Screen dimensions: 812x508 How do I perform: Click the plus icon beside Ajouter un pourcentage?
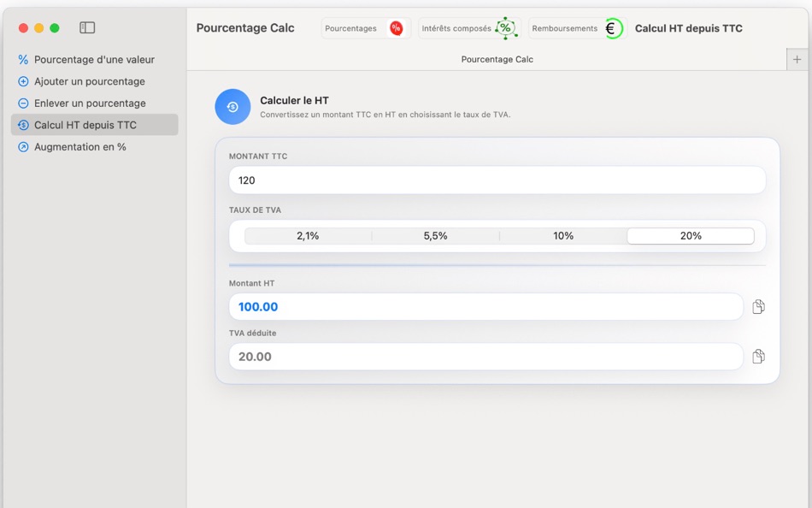click(21, 81)
